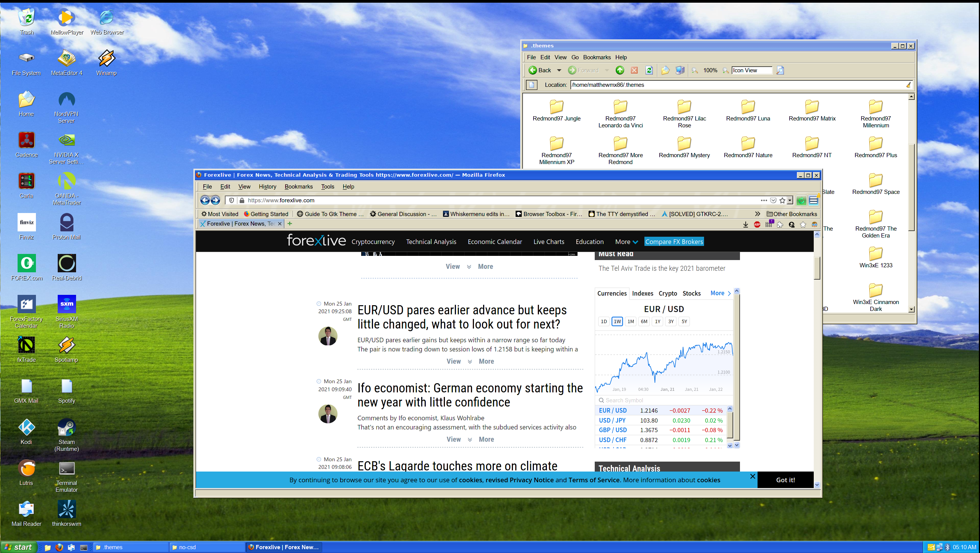Open thinkorswim desktop icon
This screenshot has height=553, width=980.
pos(67,513)
